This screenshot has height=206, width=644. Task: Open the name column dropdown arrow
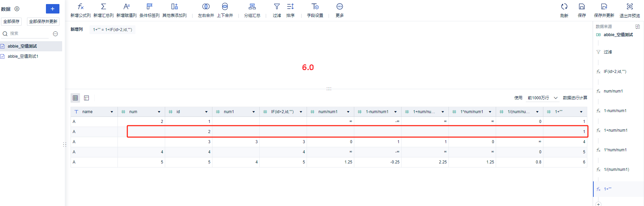[112, 112]
